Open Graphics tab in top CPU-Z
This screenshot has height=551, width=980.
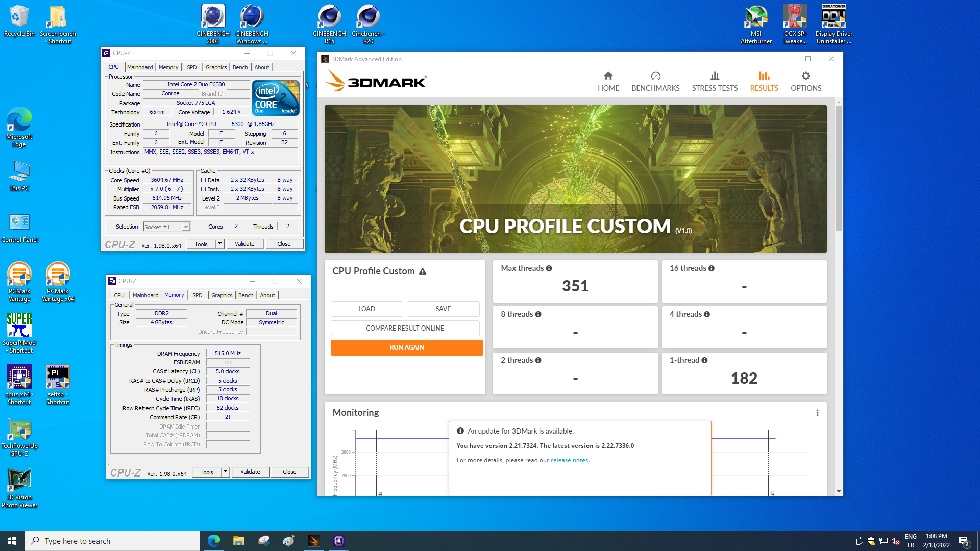tap(216, 67)
